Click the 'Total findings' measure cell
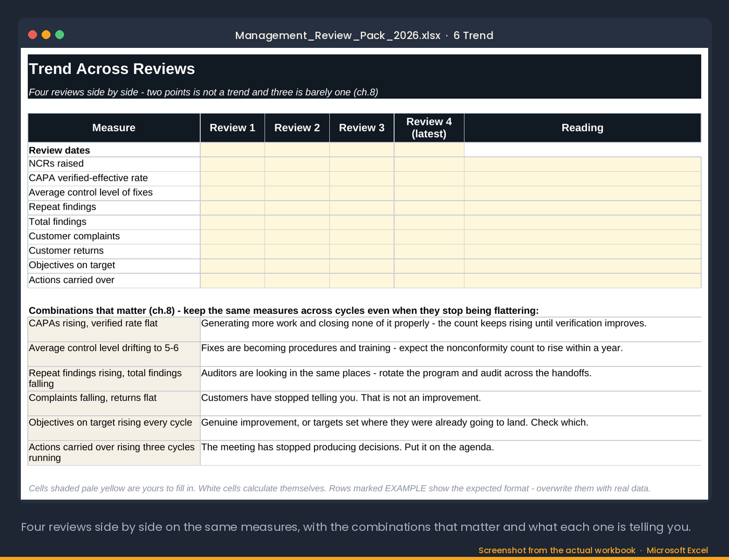The width and height of the screenshot is (729, 560). [114, 222]
